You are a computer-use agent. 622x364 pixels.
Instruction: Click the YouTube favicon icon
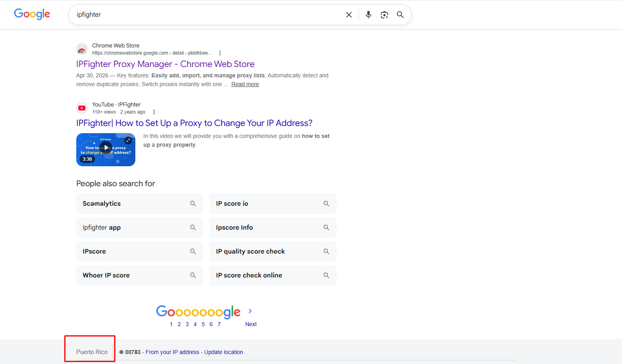pyautogui.click(x=82, y=108)
